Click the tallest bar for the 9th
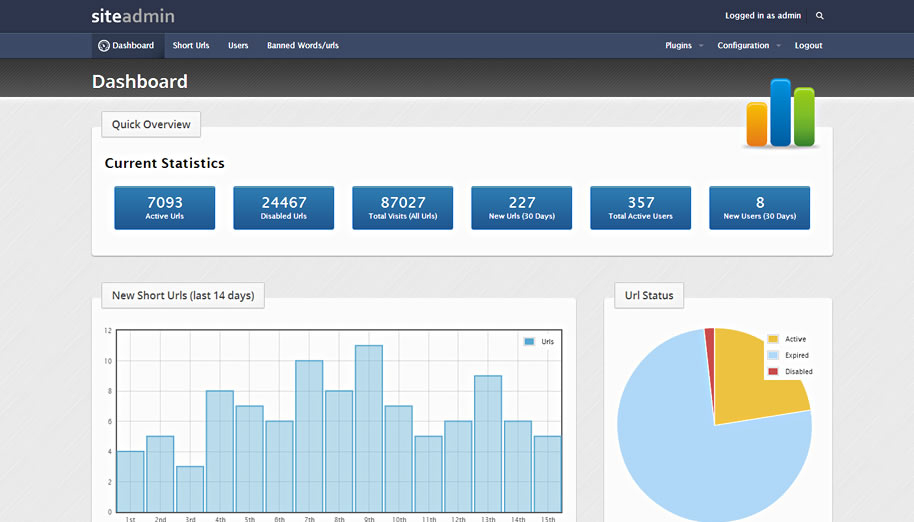 369,429
